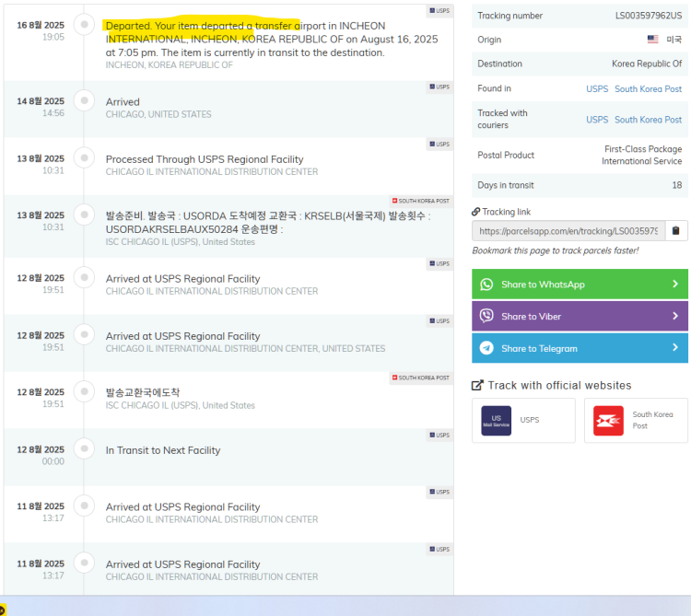Image resolution: width=691 pixels, height=616 pixels.
Task: Click the US flag origin icon
Action: [652, 40]
